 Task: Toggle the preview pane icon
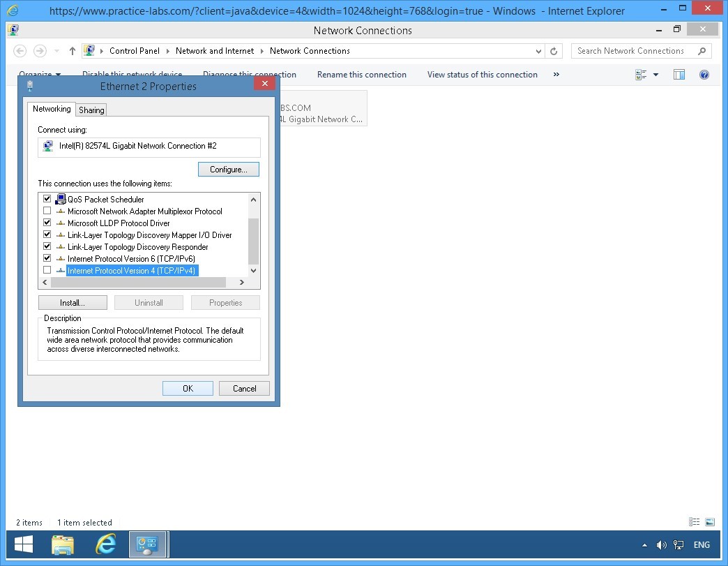click(678, 75)
